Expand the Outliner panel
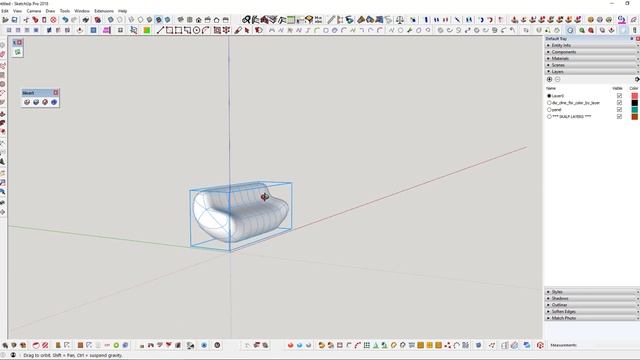640x360 pixels. tap(592, 305)
